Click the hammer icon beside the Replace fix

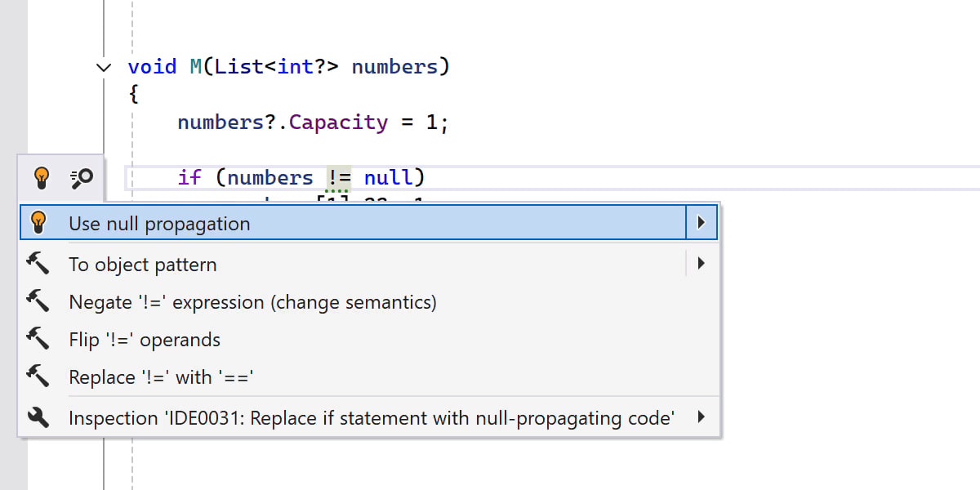tap(38, 376)
